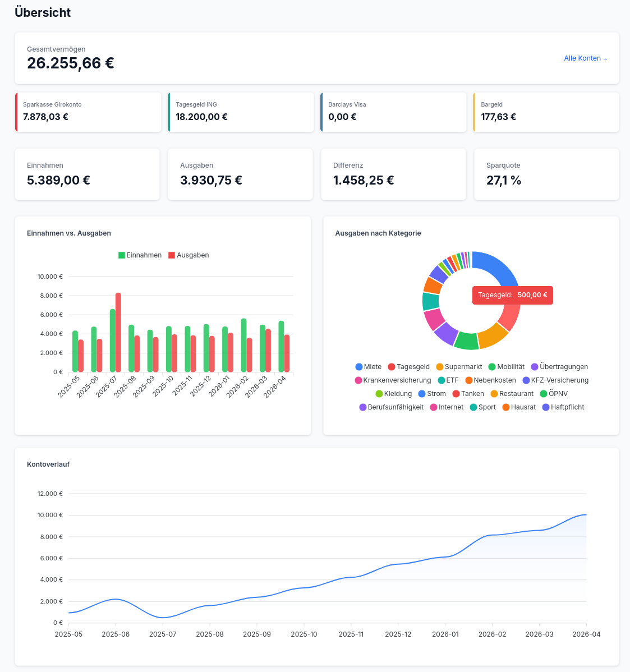Viewport: 630px width, 672px height.
Task: Click the blue Miete legend icon
Action: pyautogui.click(x=359, y=367)
